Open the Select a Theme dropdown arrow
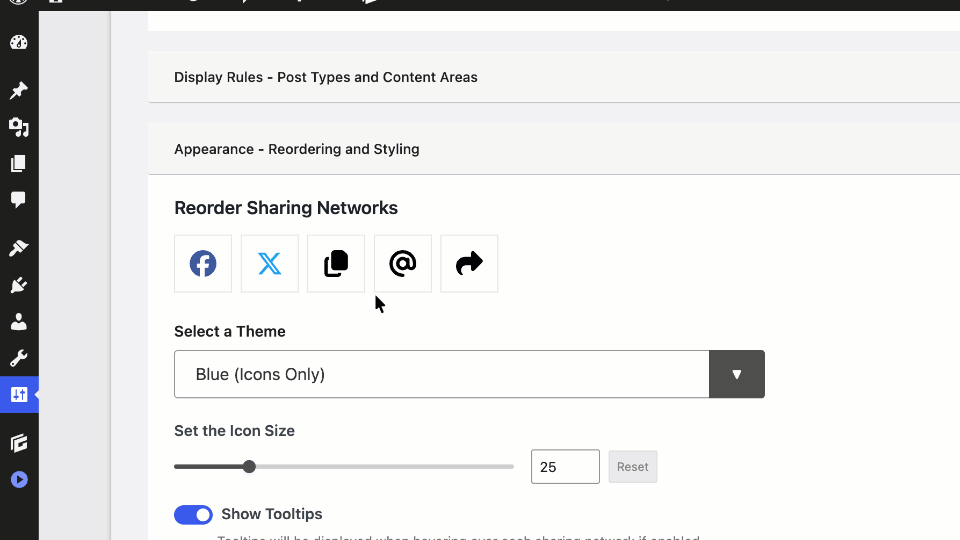Screen dimensions: 960x540 [x=737, y=374]
